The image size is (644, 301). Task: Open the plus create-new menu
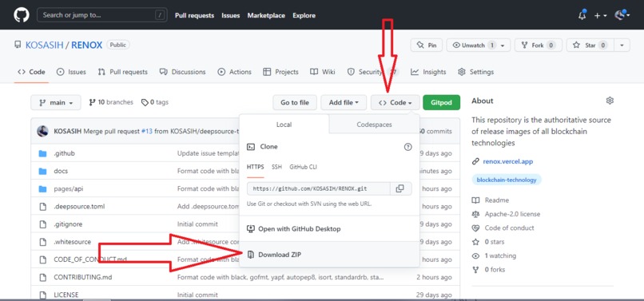click(x=600, y=15)
